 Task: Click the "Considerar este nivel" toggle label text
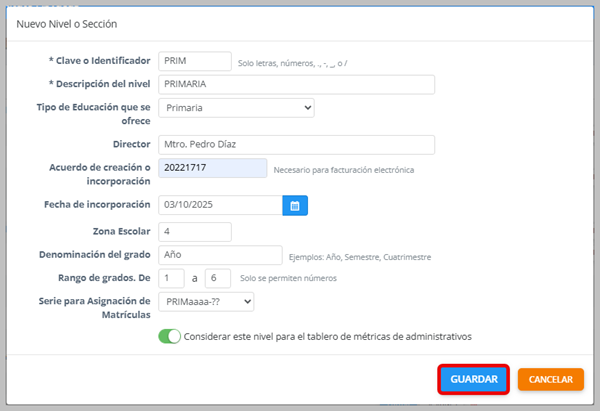click(x=328, y=336)
